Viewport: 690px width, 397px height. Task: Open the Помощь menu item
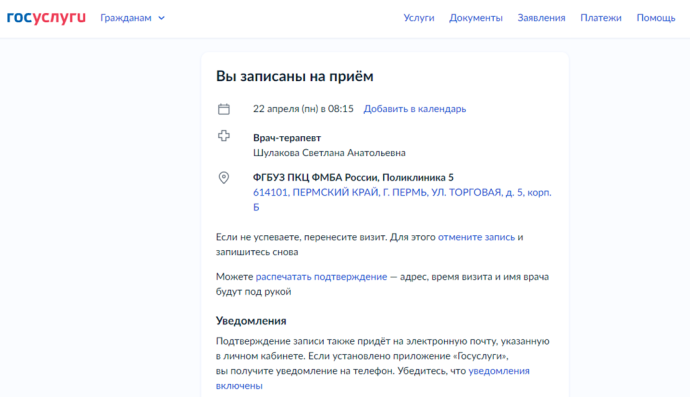(x=656, y=18)
